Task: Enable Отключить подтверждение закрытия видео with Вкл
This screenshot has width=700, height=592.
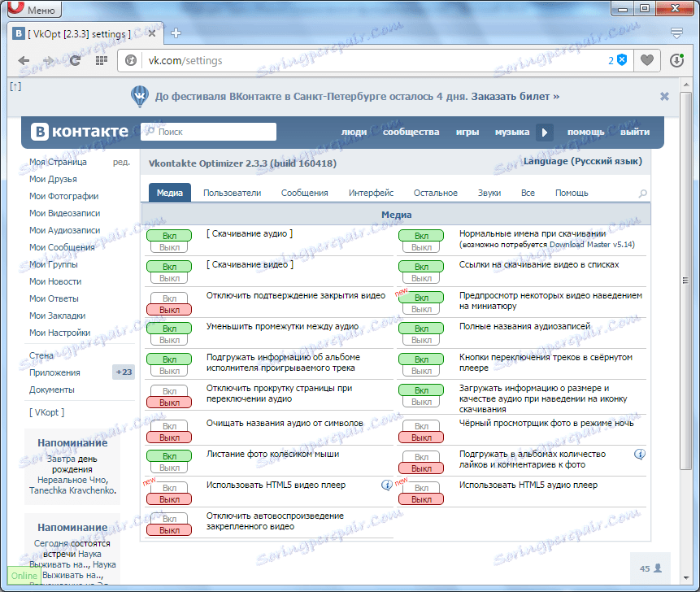Action: click(x=169, y=298)
